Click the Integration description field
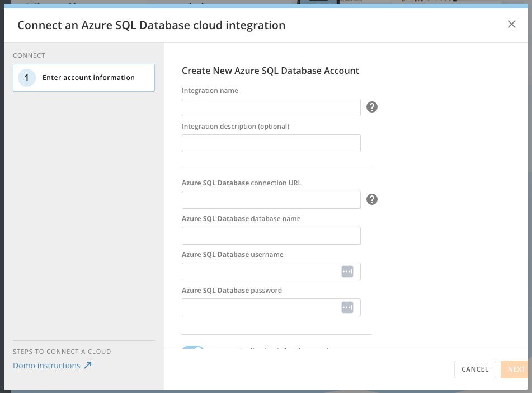The image size is (532, 393). point(271,143)
